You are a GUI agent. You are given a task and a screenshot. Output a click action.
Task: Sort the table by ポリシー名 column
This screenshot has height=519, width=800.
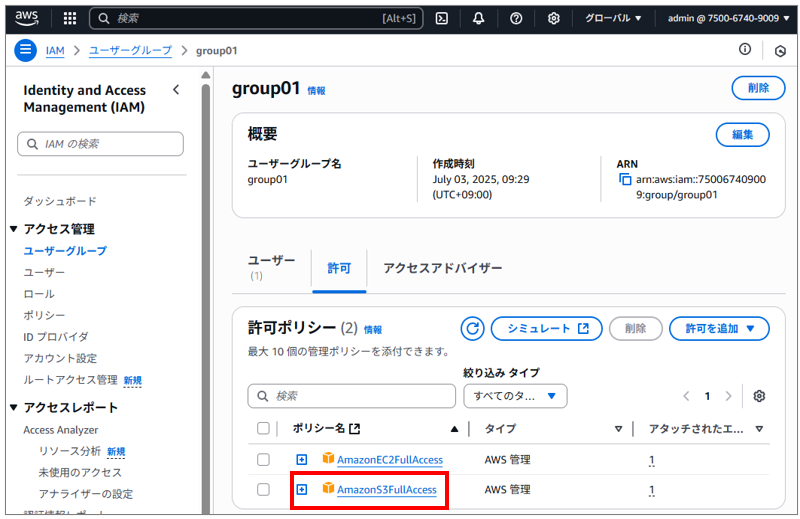(x=454, y=429)
